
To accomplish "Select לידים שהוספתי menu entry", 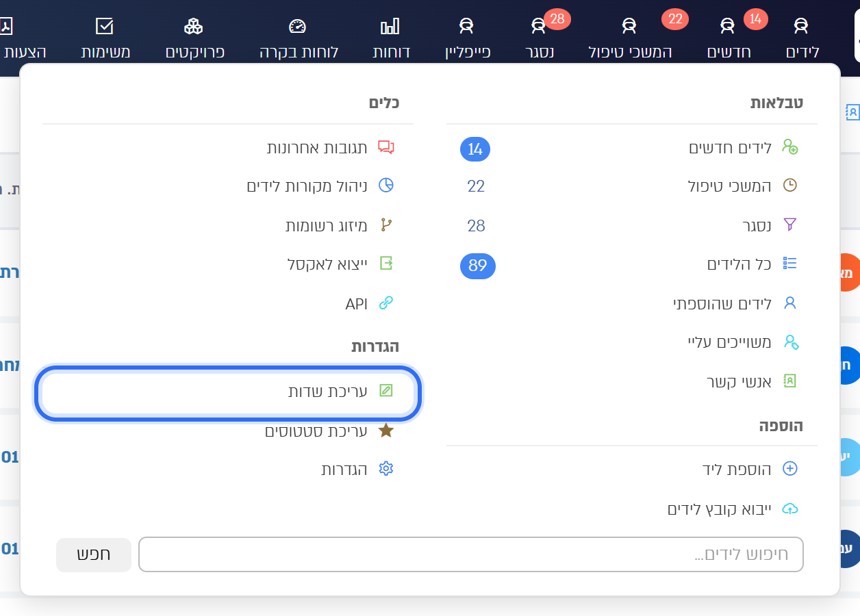I will (x=722, y=303).
